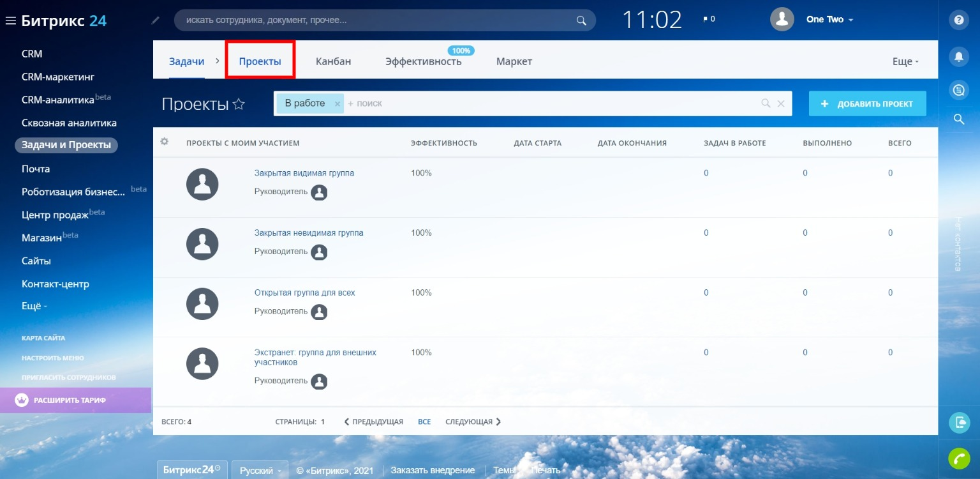The image size is (980, 479).
Task: Open the teal contact-center icon at bottom right
Action: point(959,422)
